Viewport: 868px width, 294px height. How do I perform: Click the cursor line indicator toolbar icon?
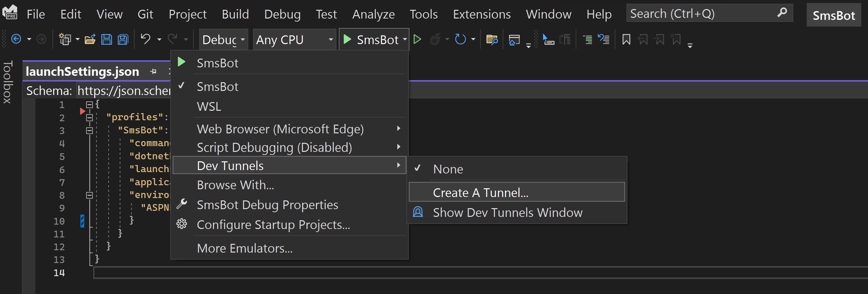click(x=548, y=40)
